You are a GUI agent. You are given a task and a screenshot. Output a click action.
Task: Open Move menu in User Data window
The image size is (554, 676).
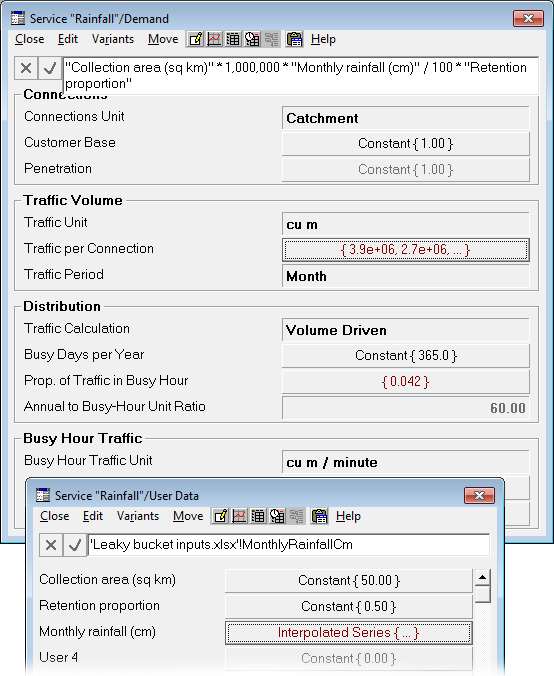pyautogui.click(x=188, y=516)
